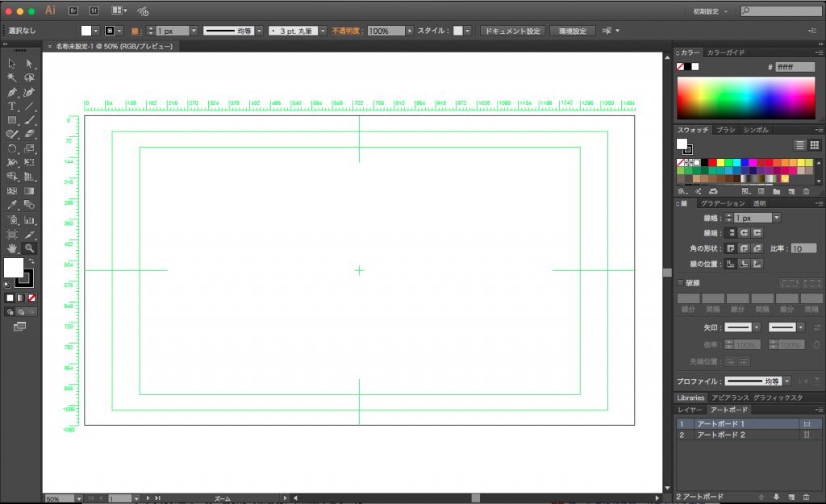Pick a color from the spectrum ramp
This screenshot has height=504, width=826.
(745, 98)
